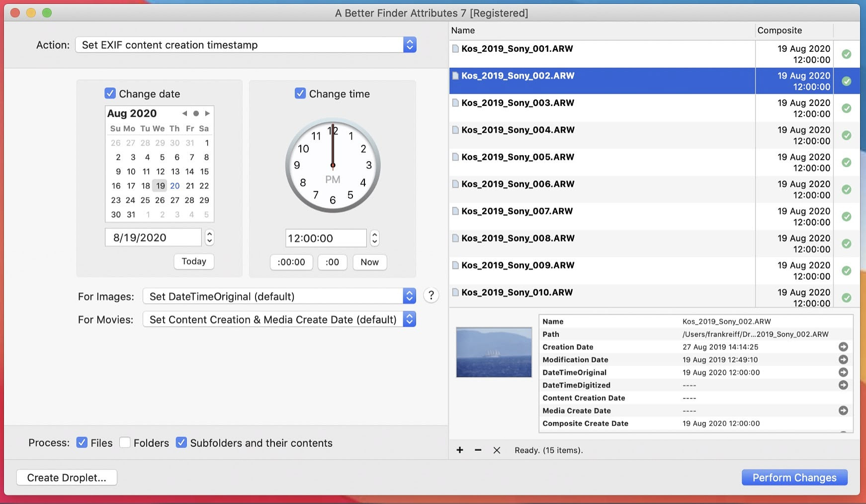Reset seconds and minutes with :00:00 button
Image resolution: width=866 pixels, height=504 pixels.
point(291,262)
